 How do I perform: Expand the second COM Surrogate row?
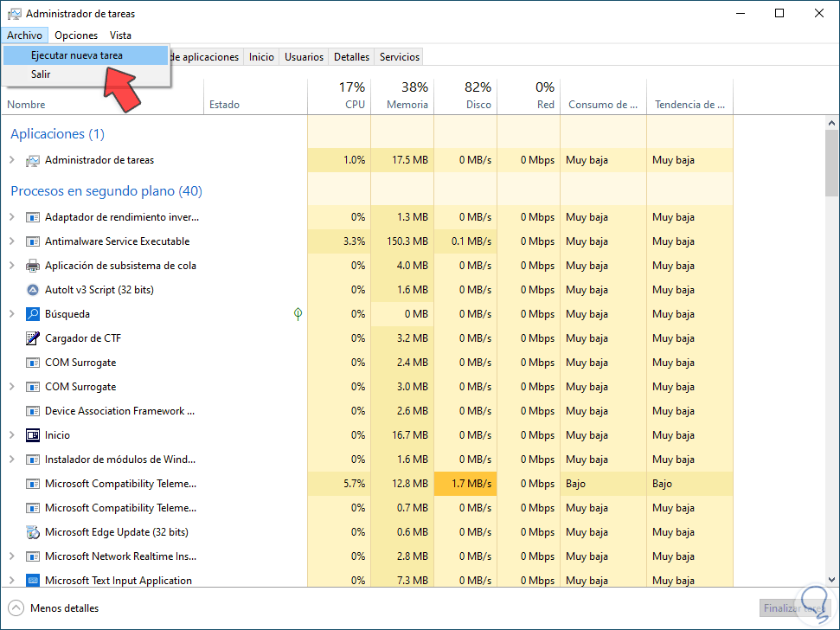pyautogui.click(x=12, y=386)
